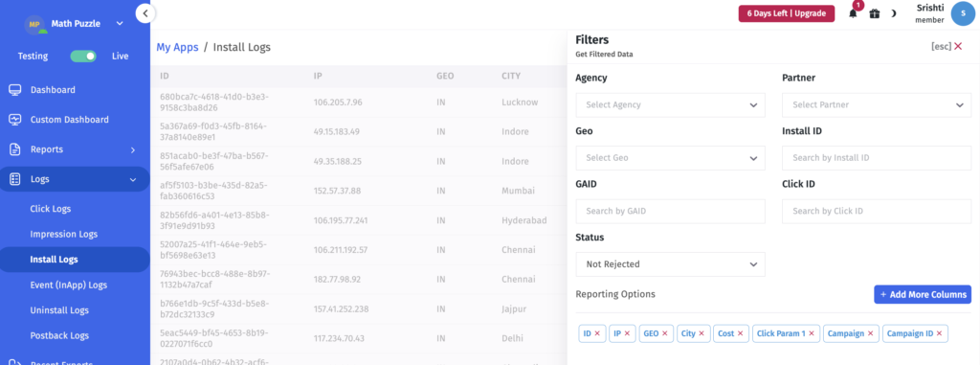Viewport: 980px width, 365px height.
Task: Click the Mumbai city cell
Action: [518, 191]
